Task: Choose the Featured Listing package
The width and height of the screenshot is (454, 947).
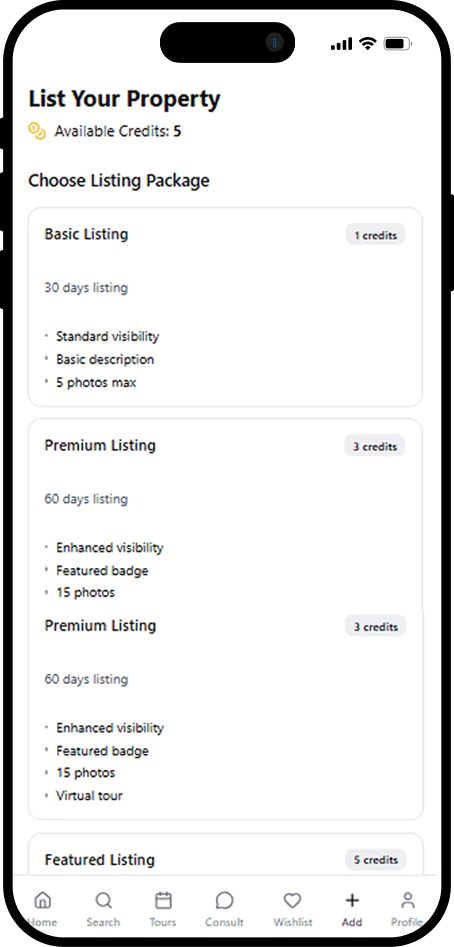Action: (225, 854)
